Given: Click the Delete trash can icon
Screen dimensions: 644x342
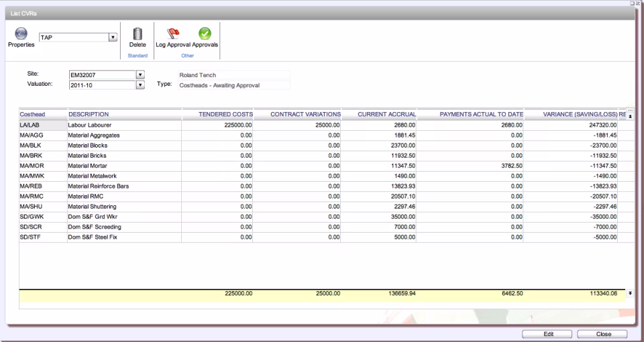Looking at the screenshot, I should [138, 34].
